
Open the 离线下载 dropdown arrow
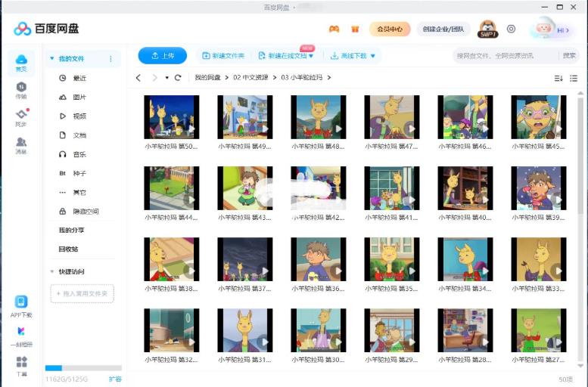(x=373, y=56)
